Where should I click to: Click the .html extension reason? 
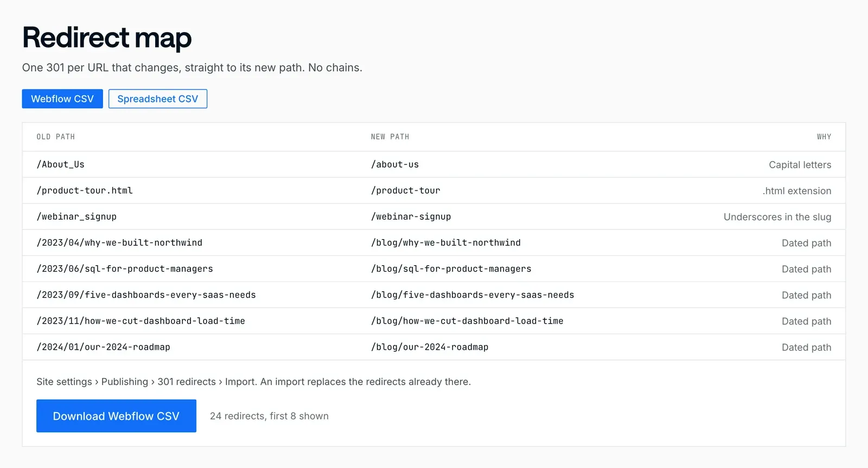coord(797,191)
